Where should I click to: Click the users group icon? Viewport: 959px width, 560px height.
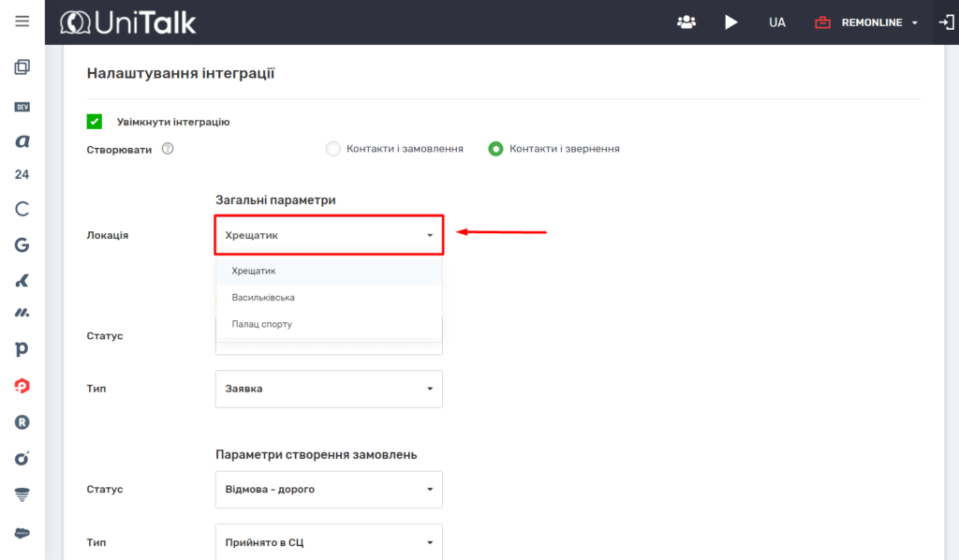(686, 22)
